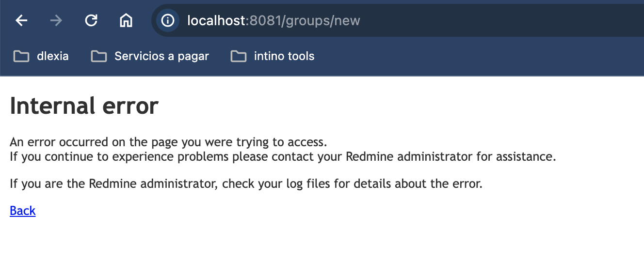This screenshot has width=644, height=274.
Task: Click the 'An error occurred on the page' line
Action: (169, 142)
